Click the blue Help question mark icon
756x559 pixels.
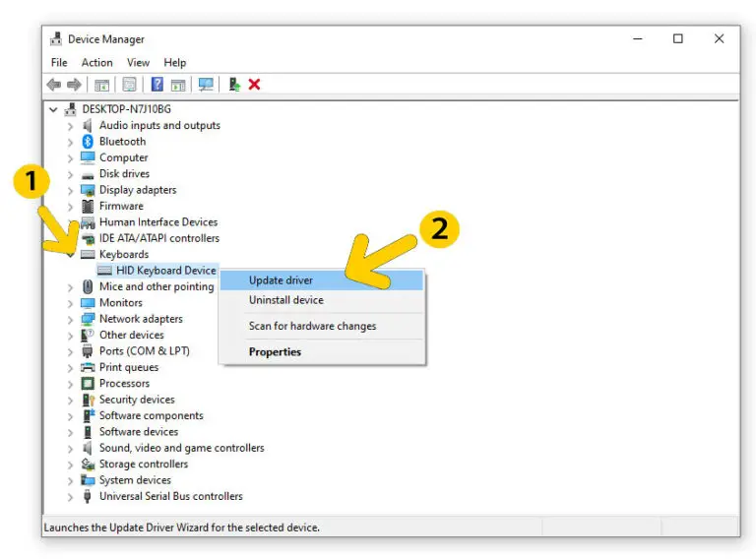[157, 85]
